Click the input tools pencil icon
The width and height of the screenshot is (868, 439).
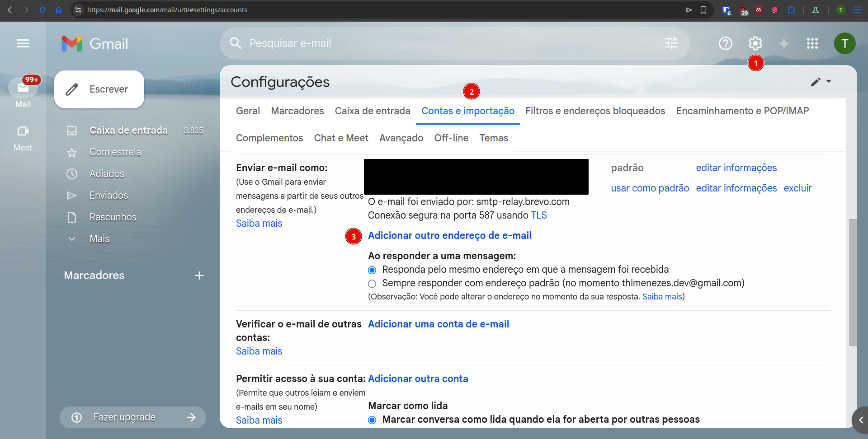tap(816, 82)
